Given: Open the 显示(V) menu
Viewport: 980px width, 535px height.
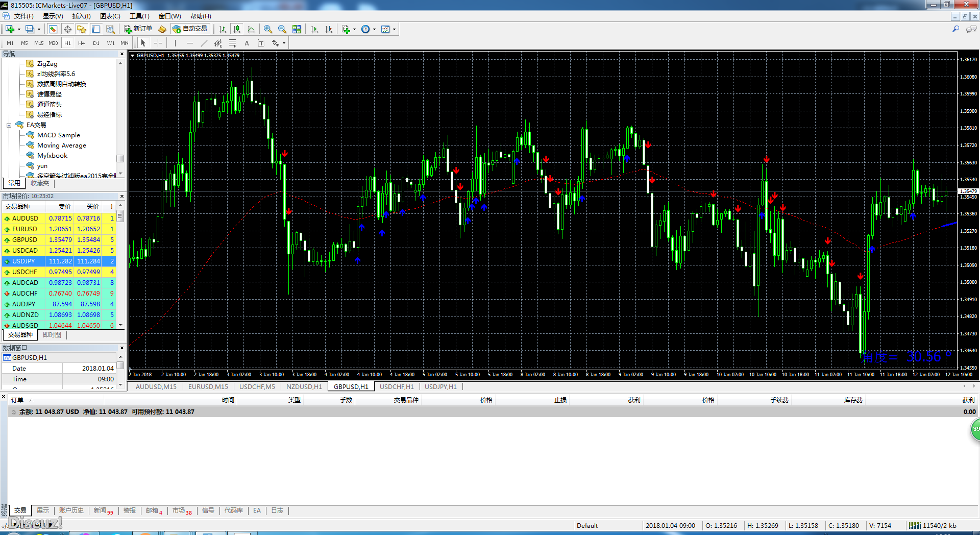Looking at the screenshot, I should [53, 16].
